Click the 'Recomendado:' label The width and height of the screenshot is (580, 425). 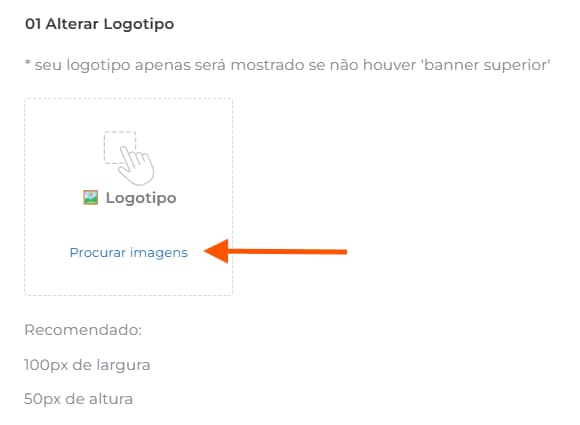(x=83, y=330)
